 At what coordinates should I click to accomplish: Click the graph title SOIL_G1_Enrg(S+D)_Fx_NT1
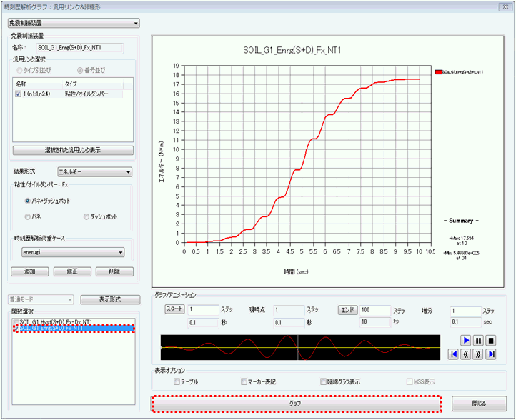[292, 50]
